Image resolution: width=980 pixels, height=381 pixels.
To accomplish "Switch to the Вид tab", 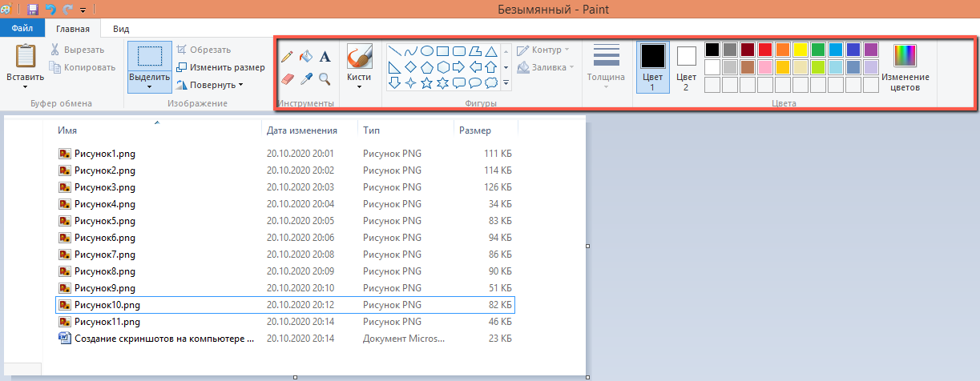I will tap(121, 29).
